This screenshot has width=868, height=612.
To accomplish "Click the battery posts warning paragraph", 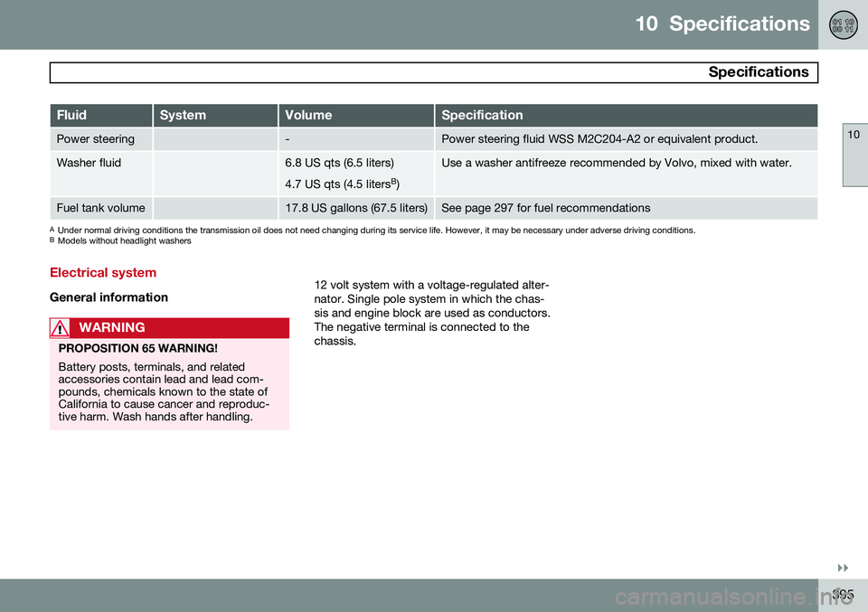I will coord(164,391).
